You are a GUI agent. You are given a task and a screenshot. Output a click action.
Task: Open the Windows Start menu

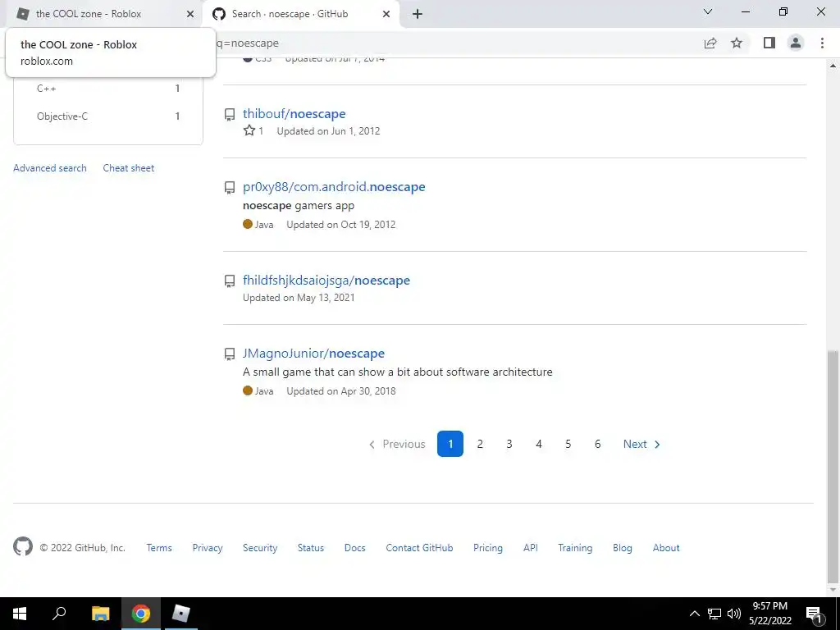tap(20, 614)
